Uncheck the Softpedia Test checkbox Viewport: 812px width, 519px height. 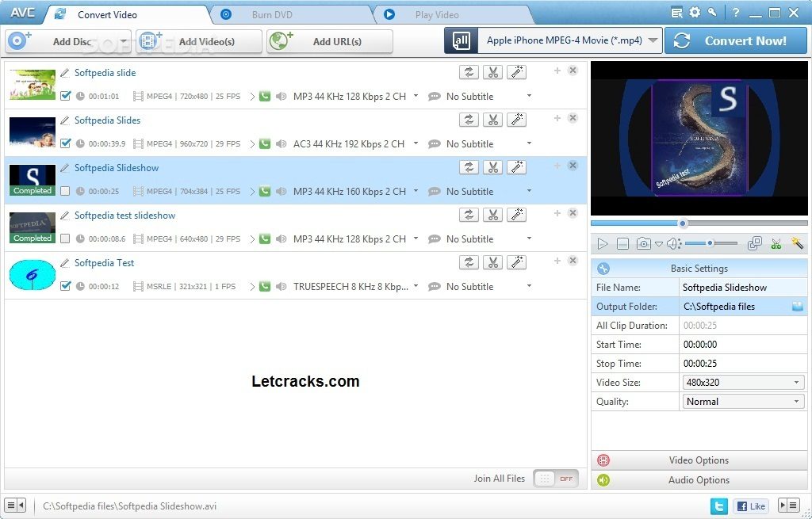(65, 286)
